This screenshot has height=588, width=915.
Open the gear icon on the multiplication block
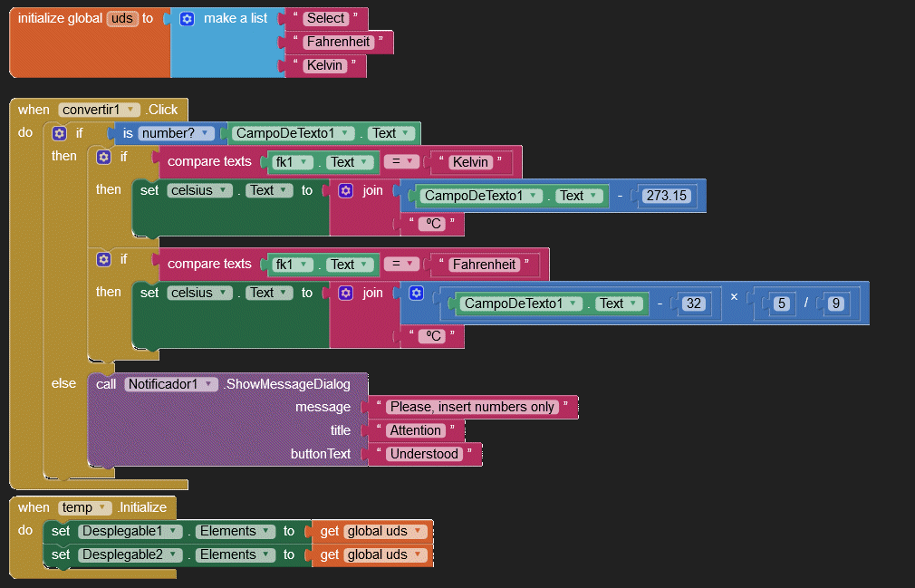pyautogui.click(x=416, y=293)
